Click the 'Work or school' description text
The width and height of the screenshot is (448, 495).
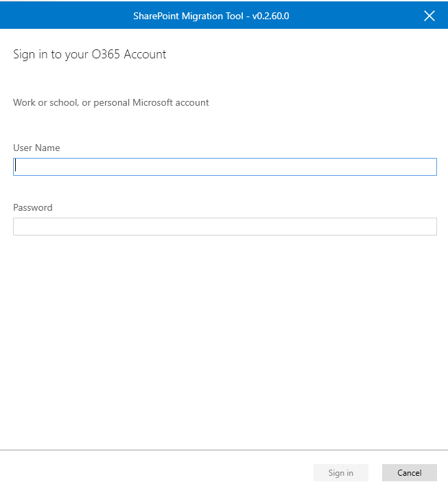(x=111, y=103)
